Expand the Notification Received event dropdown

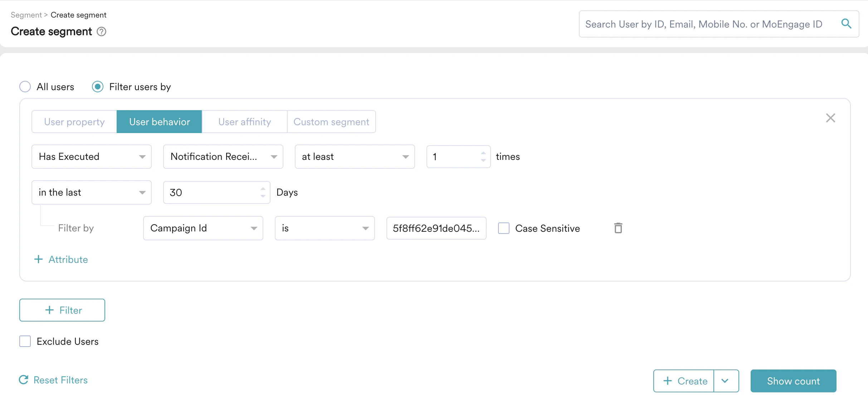pyautogui.click(x=223, y=157)
